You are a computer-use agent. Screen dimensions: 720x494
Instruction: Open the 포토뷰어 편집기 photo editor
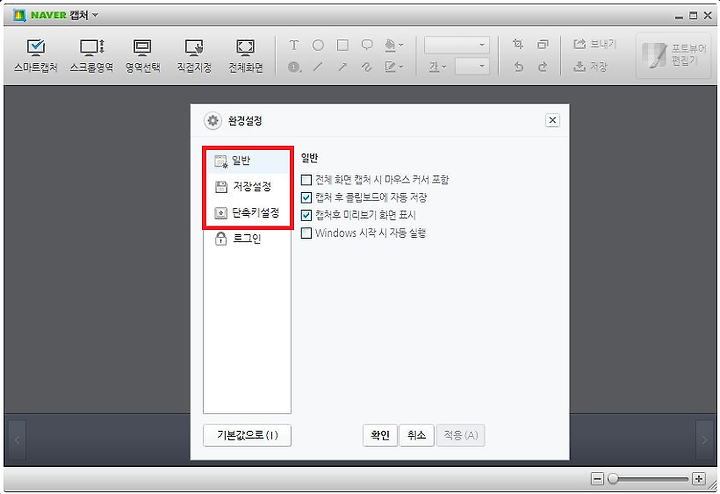674,55
